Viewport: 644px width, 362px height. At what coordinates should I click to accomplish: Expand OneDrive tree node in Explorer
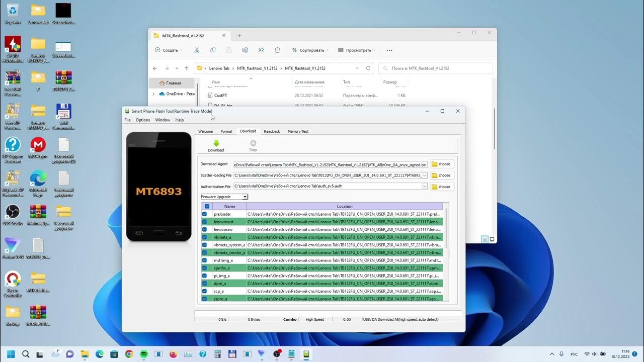pos(153,94)
